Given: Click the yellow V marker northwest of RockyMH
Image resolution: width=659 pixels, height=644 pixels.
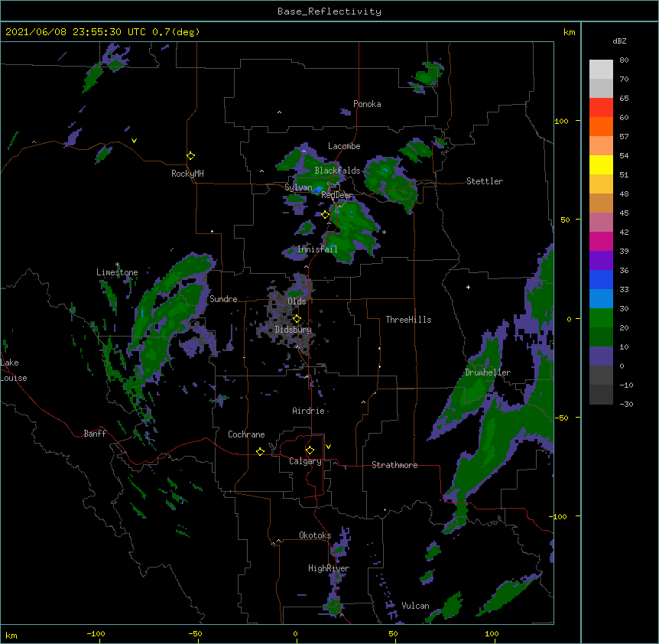Looking at the screenshot, I should pos(134,141).
